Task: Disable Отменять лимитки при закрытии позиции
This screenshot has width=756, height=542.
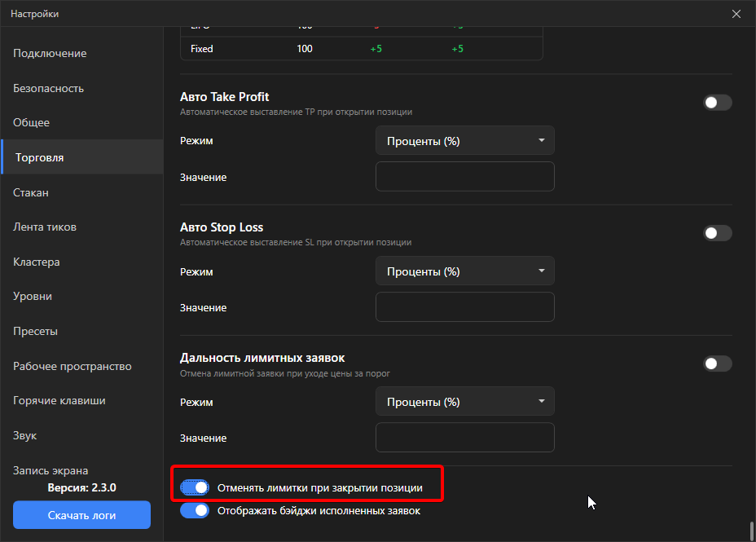Action: click(195, 487)
